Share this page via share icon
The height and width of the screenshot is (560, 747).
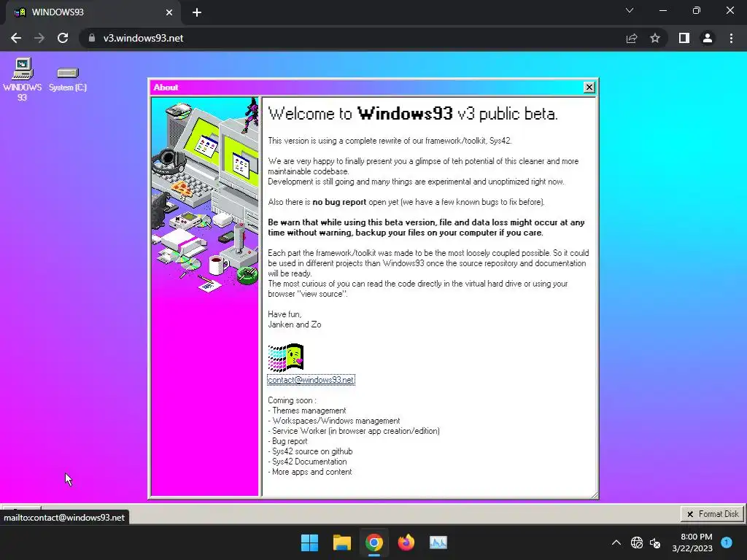(x=632, y=38)
